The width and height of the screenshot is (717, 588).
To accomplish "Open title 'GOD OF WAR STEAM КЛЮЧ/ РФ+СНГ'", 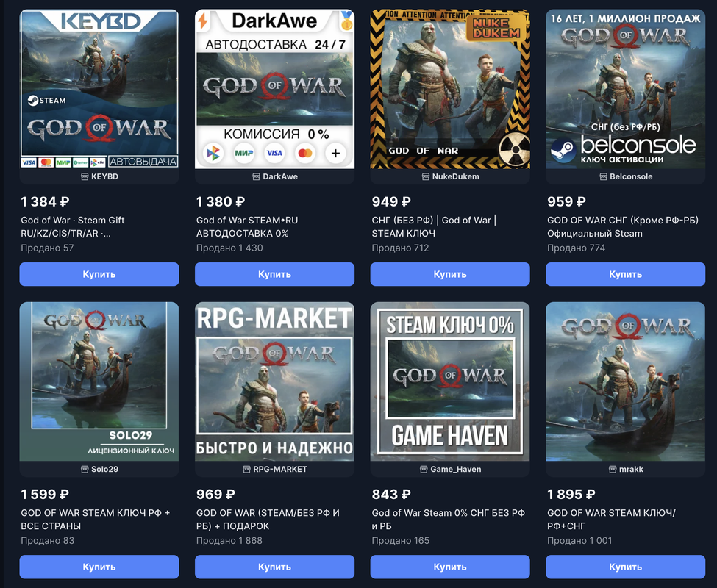I will [x=611, y=520].
